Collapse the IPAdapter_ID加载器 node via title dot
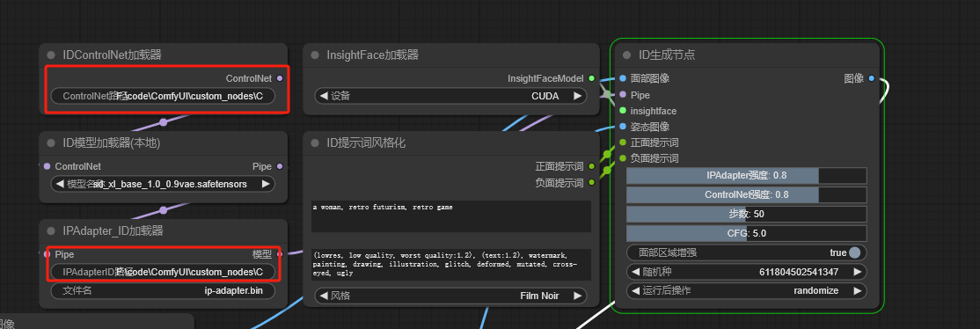980x329 pixels. point(51,230)
